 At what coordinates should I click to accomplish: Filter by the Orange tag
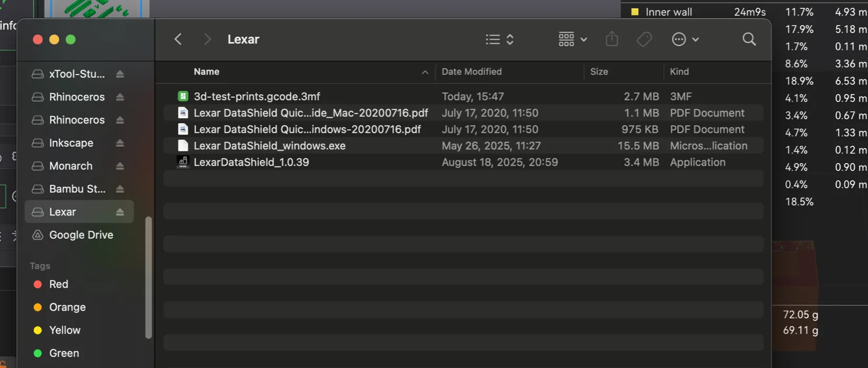67,308
